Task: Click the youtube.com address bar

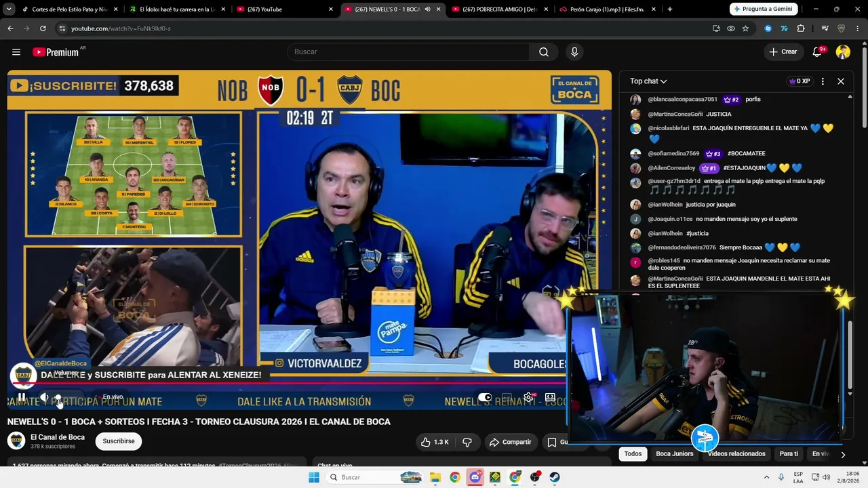Action: [380, 28]
